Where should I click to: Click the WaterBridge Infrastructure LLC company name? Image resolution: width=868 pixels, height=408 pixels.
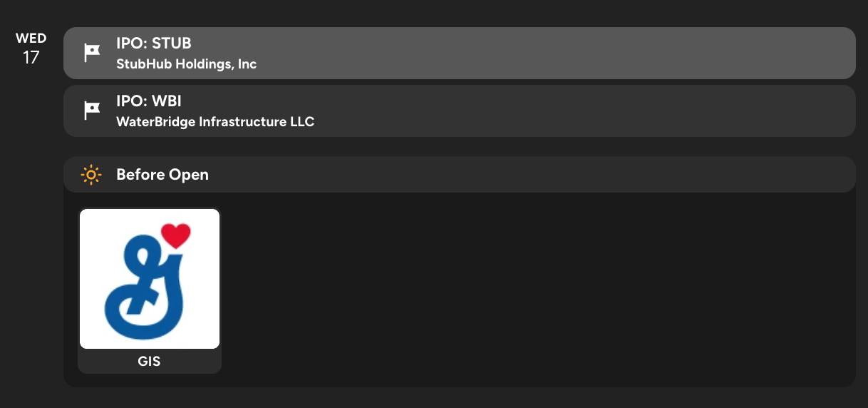(x=215, y=122)
